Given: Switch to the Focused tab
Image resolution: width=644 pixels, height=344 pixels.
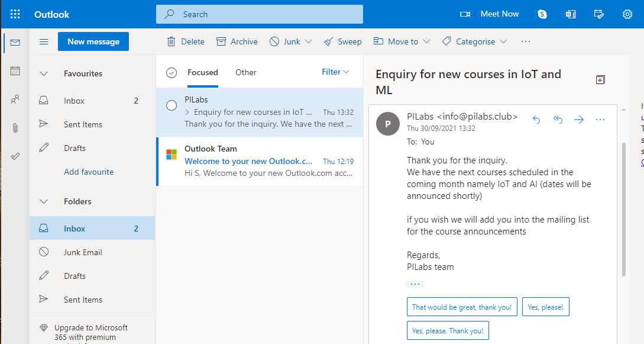Looking at the screenshot, I should click(x=202, y=72).
